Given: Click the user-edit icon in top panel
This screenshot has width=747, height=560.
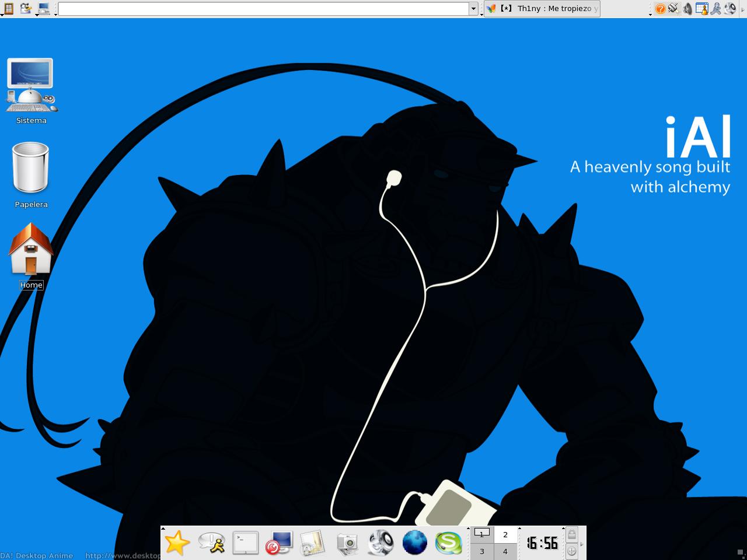Looking at the screenshot, I should [26, 8].
